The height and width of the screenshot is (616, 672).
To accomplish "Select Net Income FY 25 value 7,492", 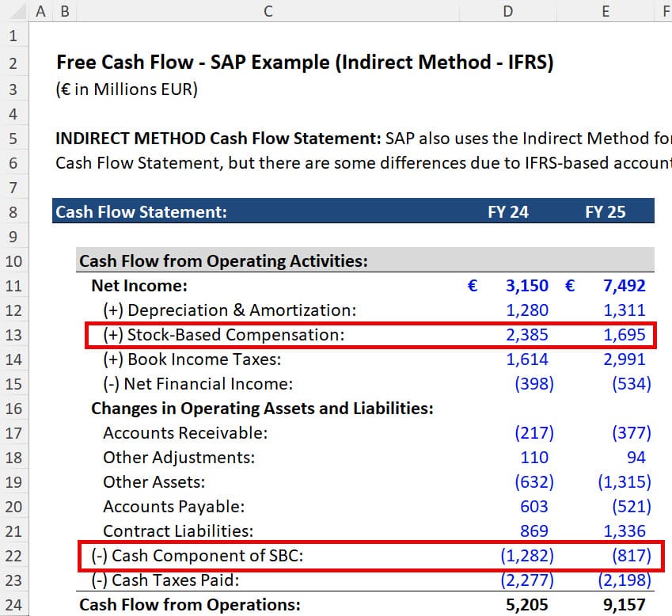I will pos(624,286).
